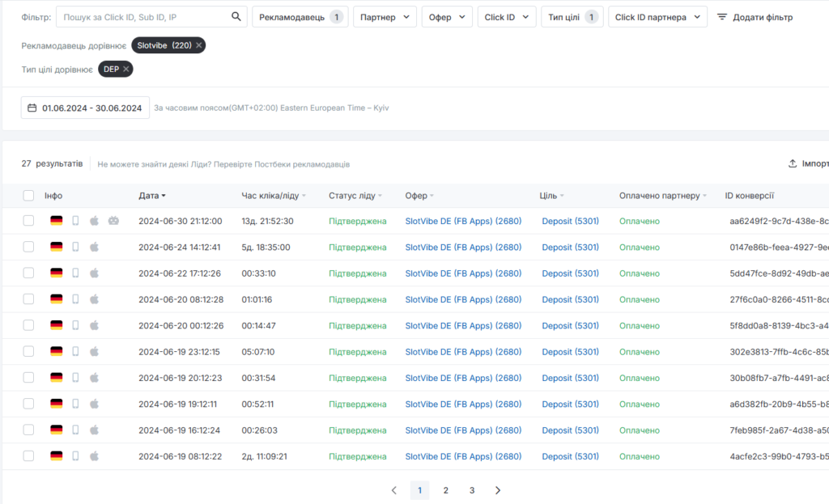Click the bot icon in first row
829x504 pixels.
[113, 221]
